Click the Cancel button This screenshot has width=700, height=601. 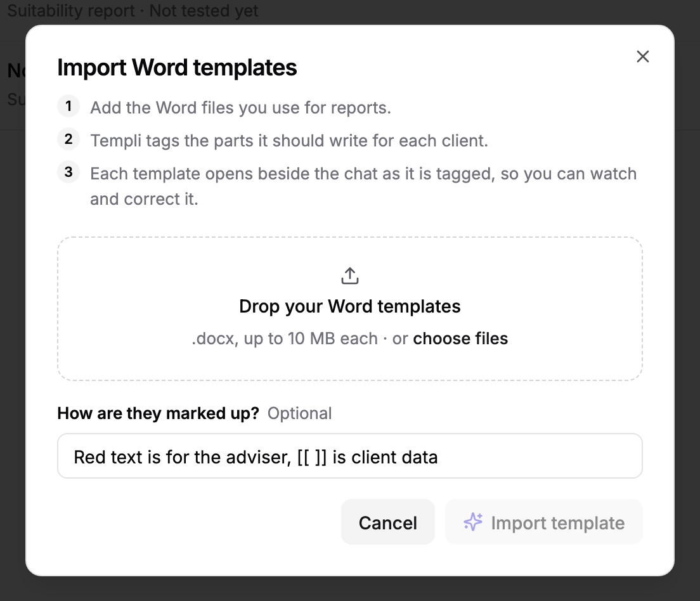point(387,522)
